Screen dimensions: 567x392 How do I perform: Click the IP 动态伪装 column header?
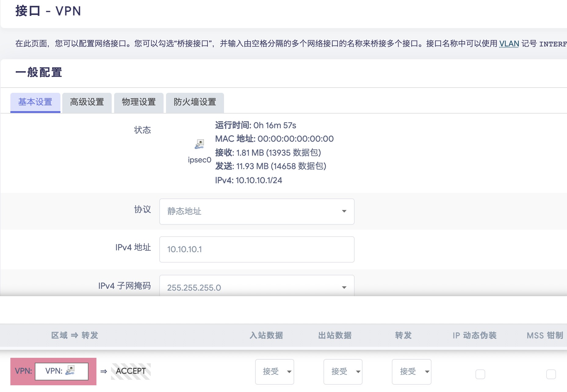click(x=475, y=335)
